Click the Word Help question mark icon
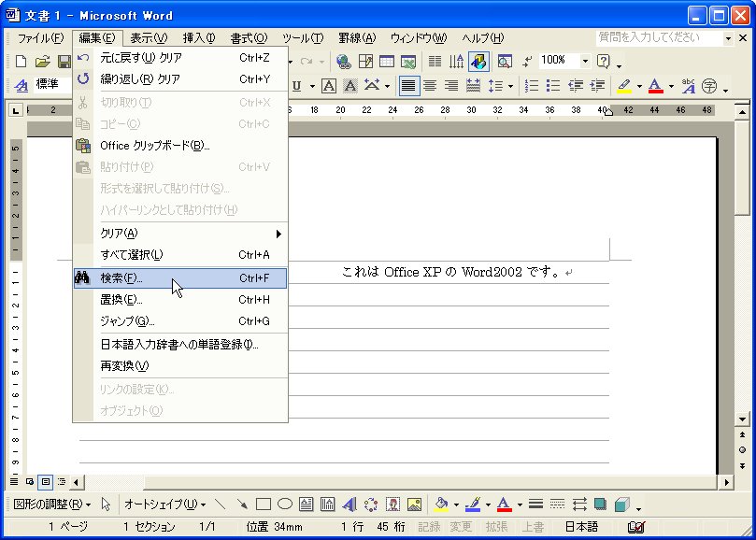The image size is (756, 540). 603,62
